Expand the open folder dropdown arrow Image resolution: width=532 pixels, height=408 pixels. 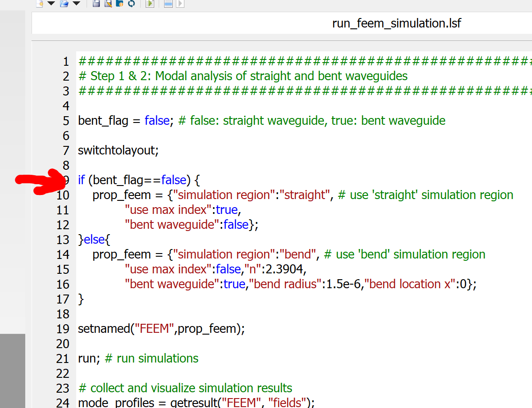tap(76, 4)
